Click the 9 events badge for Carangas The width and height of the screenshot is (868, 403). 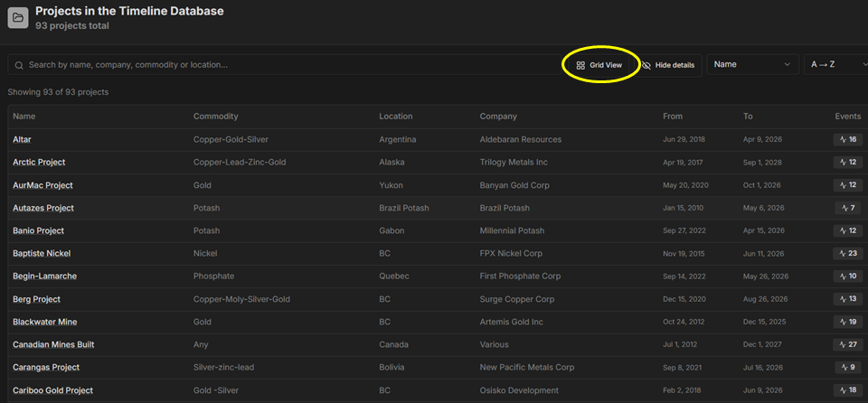tap(848, 368)
